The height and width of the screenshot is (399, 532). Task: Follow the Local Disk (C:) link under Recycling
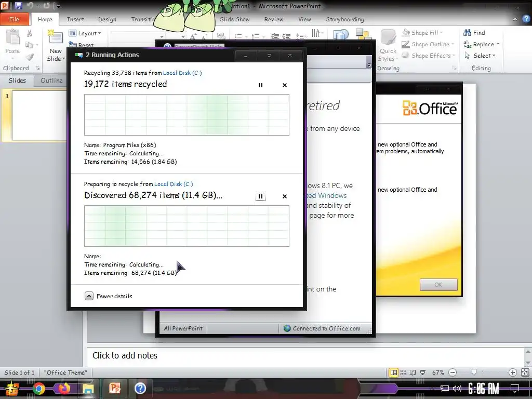pyautogui.click(x=182, y=73)
